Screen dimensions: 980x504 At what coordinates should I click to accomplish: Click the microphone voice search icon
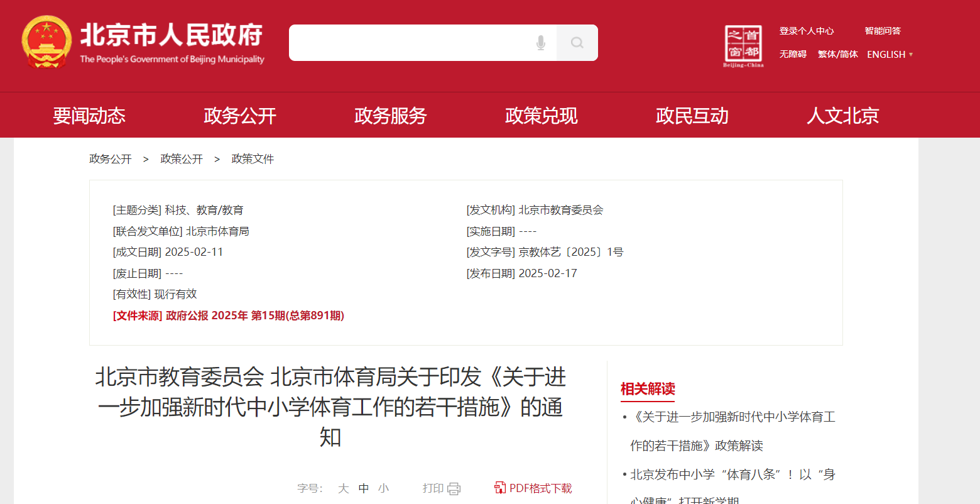click(x=540, y=43)
